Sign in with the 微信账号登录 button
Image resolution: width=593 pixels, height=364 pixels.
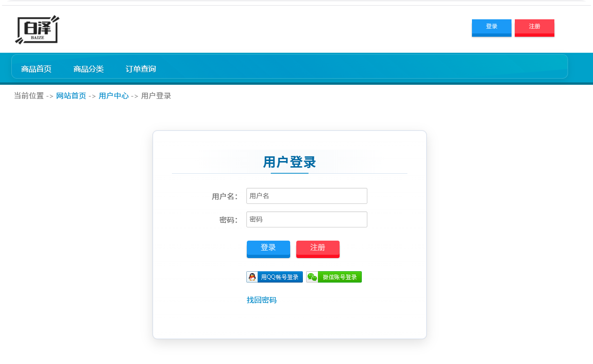point(334,277)
